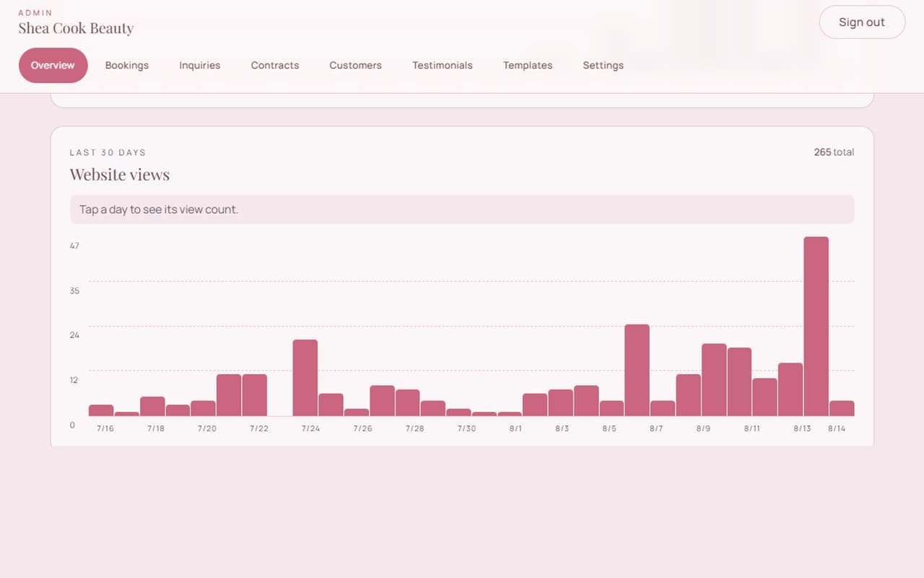Click the y-axis value 35
Screen dimensions: 924x578
point(74,291)
